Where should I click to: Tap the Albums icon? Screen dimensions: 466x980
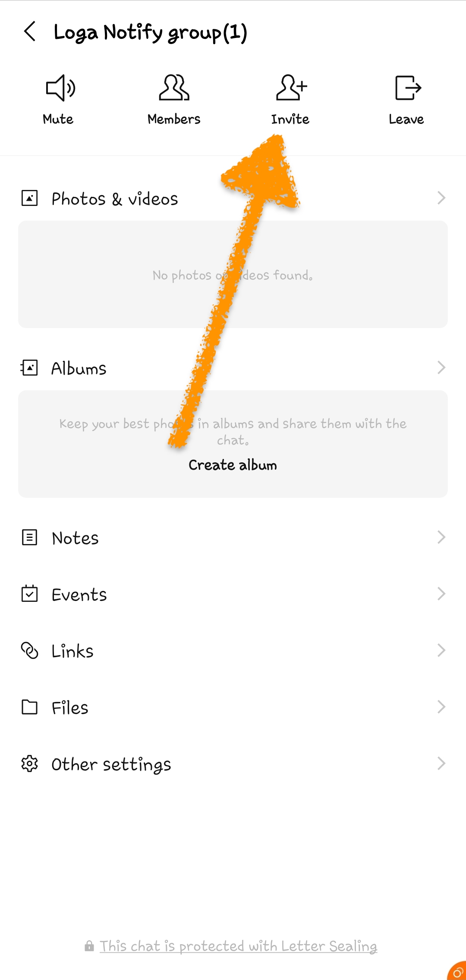pyautogui.click(x=29, y=368)
